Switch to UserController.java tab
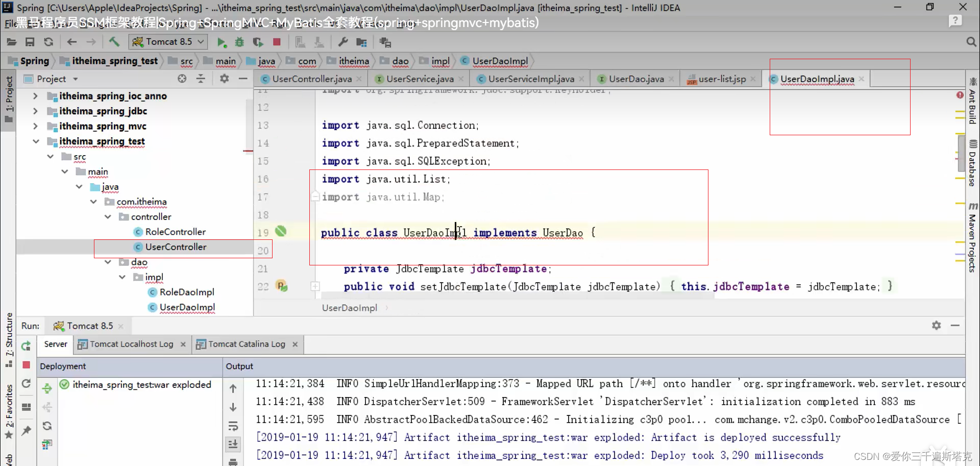This screenshot has height=466, width=980. tap(312, 79)
